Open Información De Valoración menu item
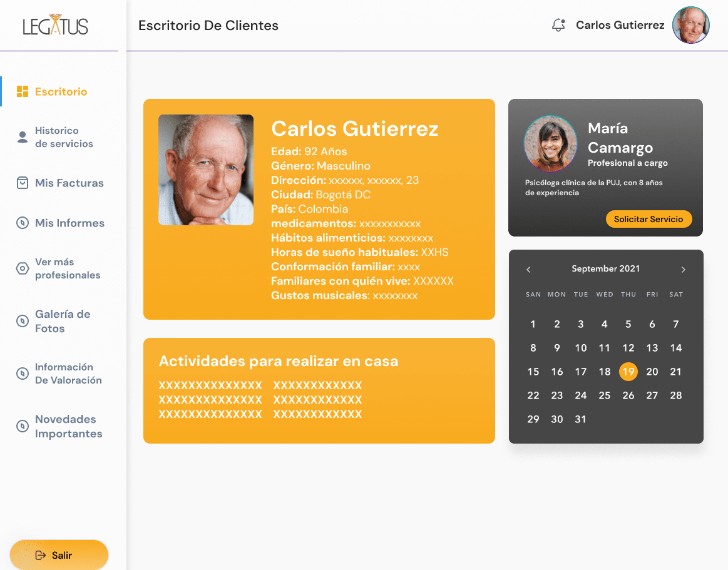Viewport: 728px width, 570px height. (68, 374)
